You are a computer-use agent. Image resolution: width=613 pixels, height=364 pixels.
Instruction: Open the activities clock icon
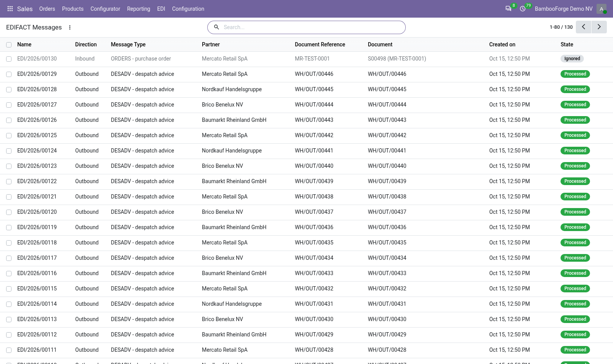pyautogui.click(x=523, y=9)
